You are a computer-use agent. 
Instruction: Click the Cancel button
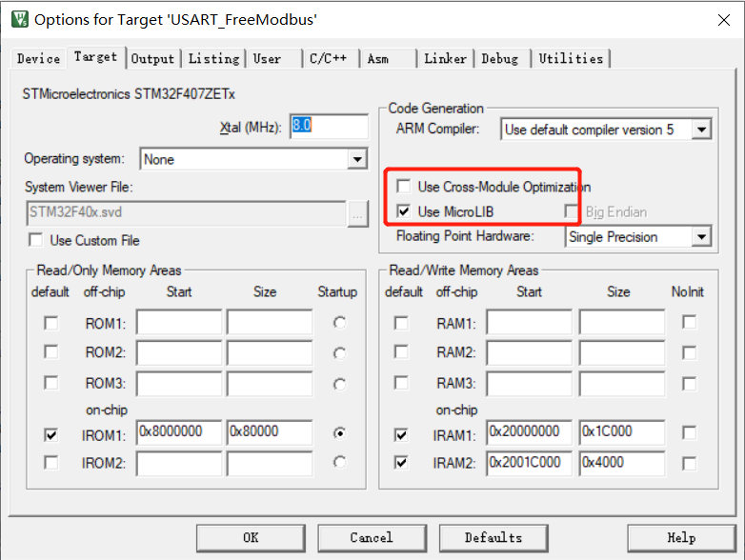point(372,538)
